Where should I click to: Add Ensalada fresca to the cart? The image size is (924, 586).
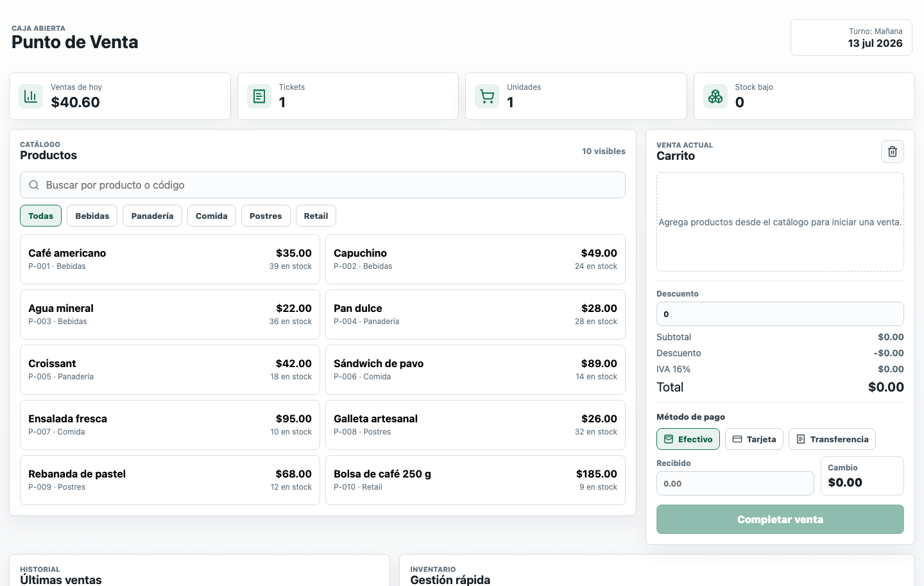[170, 425]
